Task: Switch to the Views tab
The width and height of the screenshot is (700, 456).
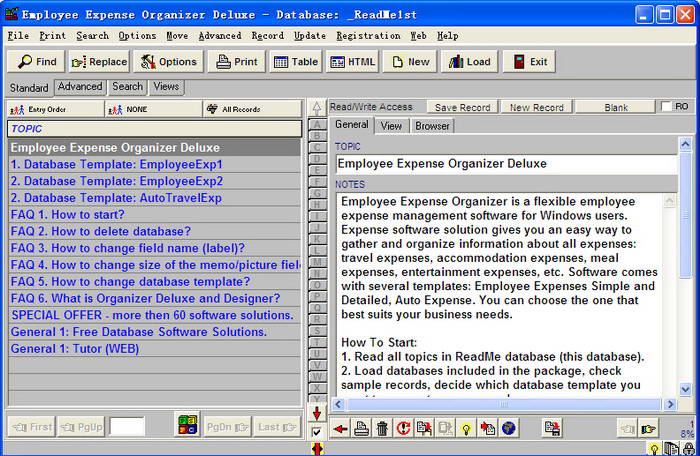Action: point(166,87)
